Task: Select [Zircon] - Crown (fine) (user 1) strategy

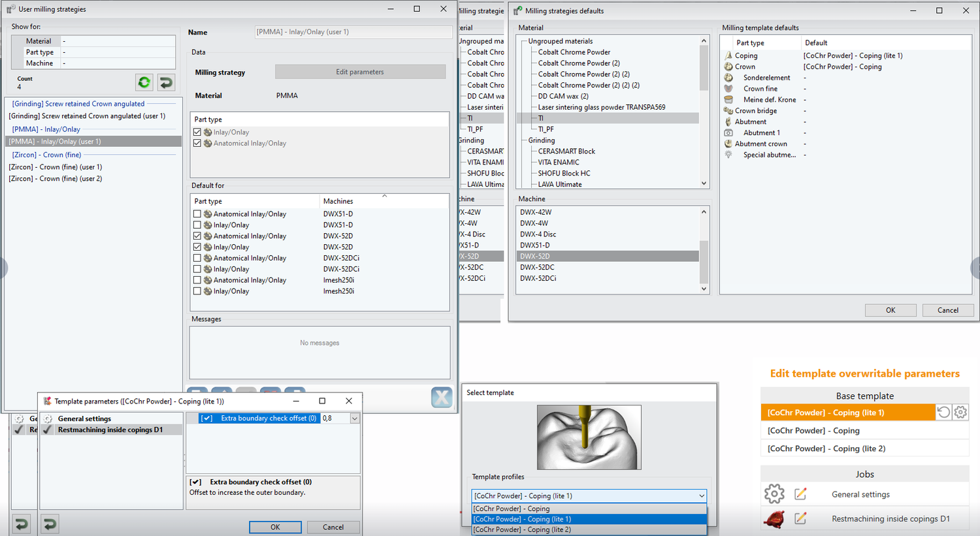Action: 56,167
